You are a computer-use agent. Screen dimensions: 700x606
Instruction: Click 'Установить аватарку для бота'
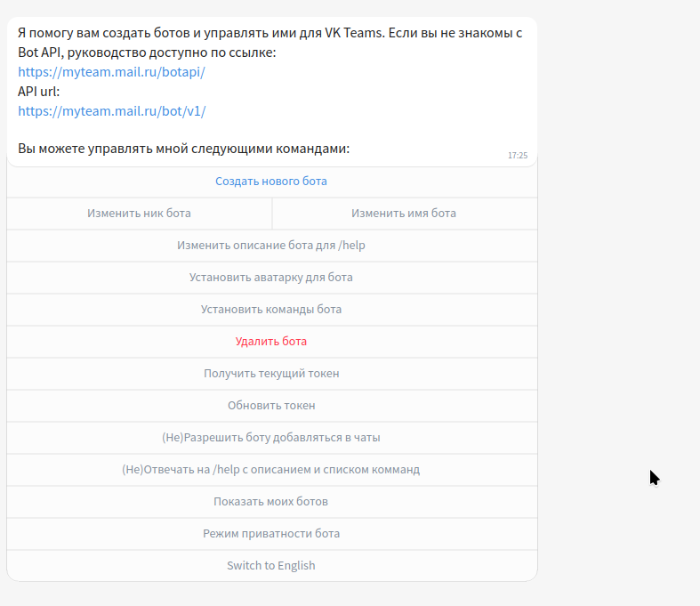(271, 278)
